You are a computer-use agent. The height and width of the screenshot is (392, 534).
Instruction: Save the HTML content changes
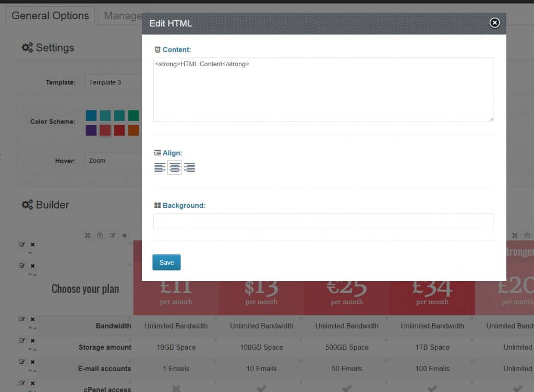click(166, 262)
